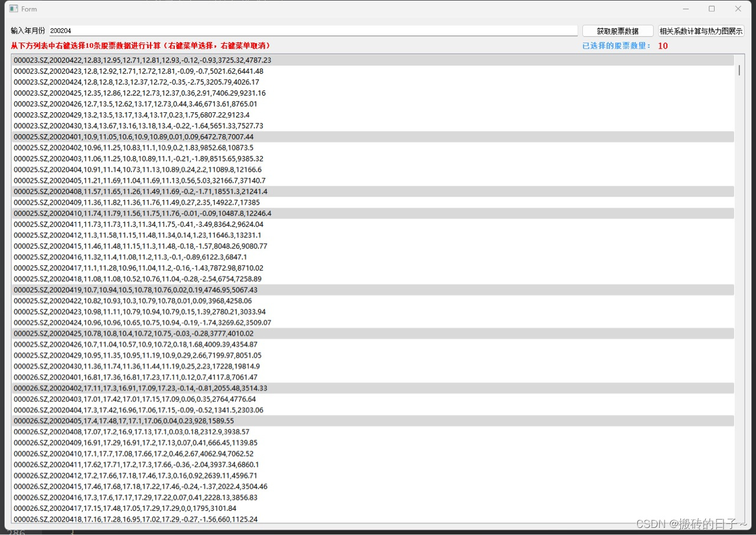Image resolution: width=756 pixels, height=535 pixels.
Task: Click the red selected count 10
Action: (663, 46)
